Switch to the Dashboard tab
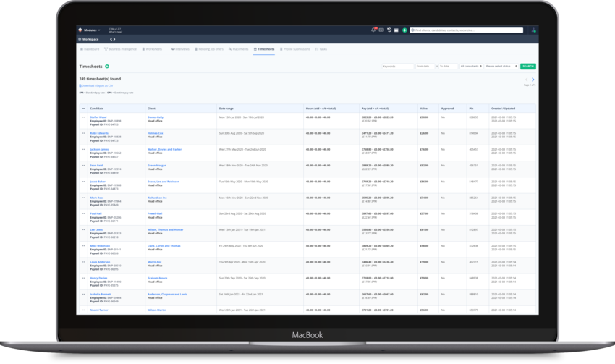The image size is (615, 364). (90, 49)
